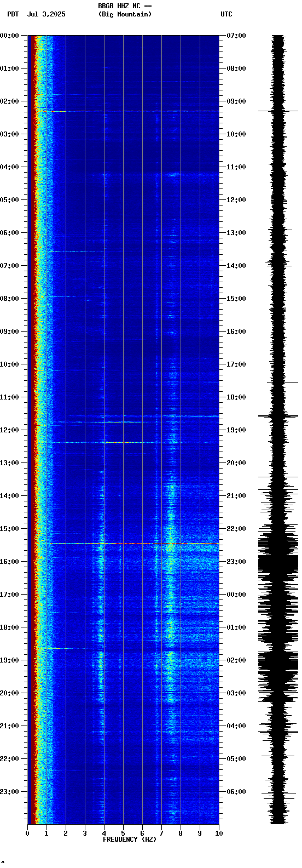Click the frequency axis value '0'
Screen dimensions: 302x868
(x=27, y=833)
